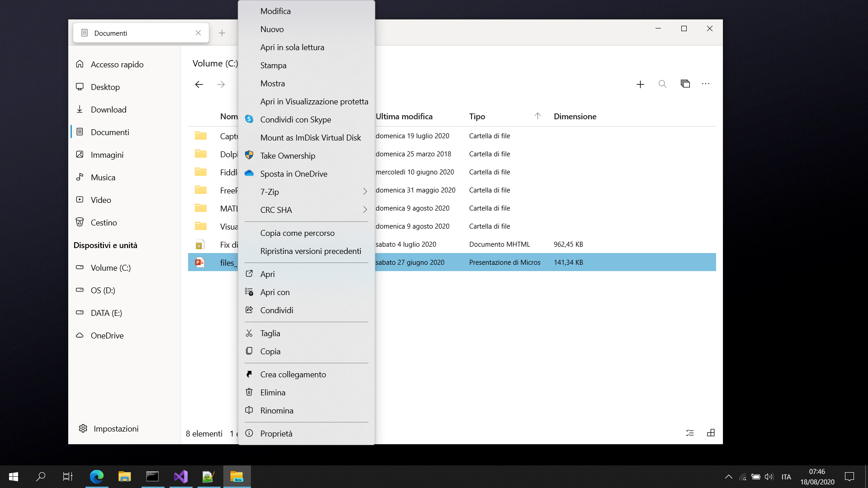Select Apri in sola lettura
Viewport: 868px width, 488px height.
(x=307, y=47)
